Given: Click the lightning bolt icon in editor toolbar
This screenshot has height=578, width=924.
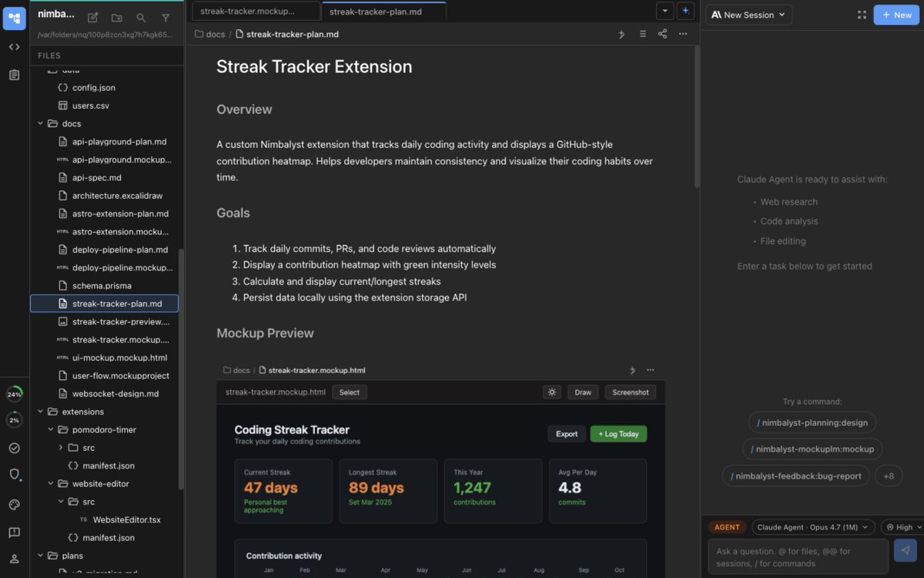Looking at the screenshot, I should pos(621,34).
